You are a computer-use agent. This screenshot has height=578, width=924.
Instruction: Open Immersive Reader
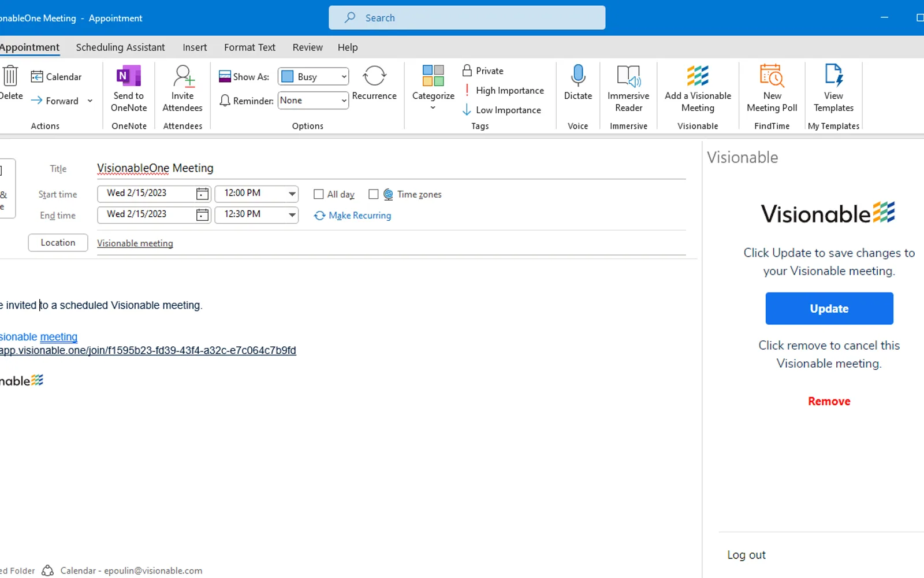tap(628, 88)
